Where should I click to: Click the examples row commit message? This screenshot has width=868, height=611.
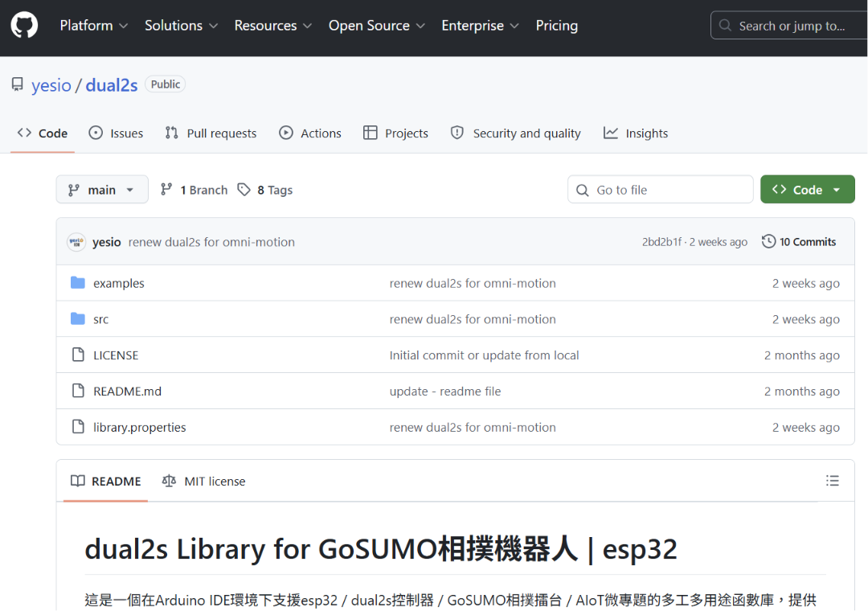point(473,283)
